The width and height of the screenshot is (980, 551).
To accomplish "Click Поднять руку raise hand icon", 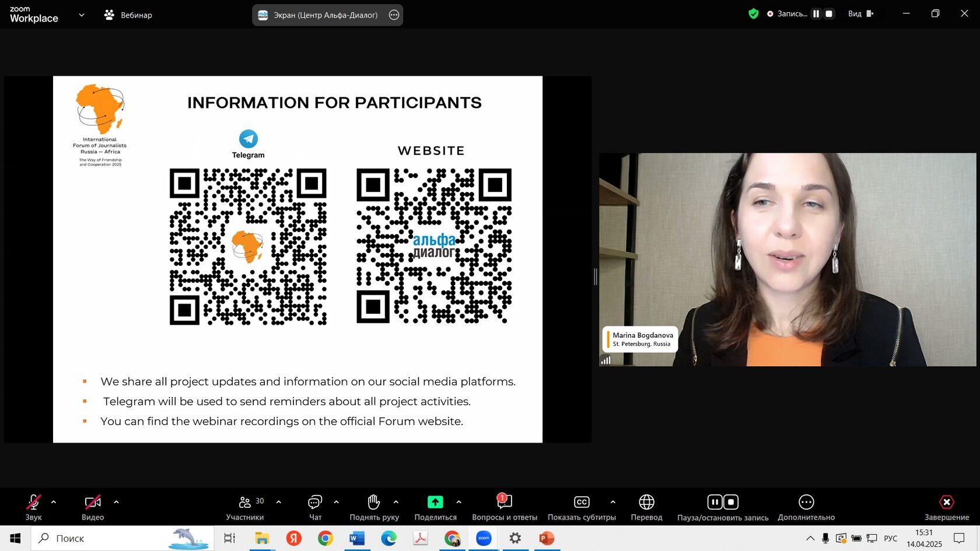I will [374, 502].
